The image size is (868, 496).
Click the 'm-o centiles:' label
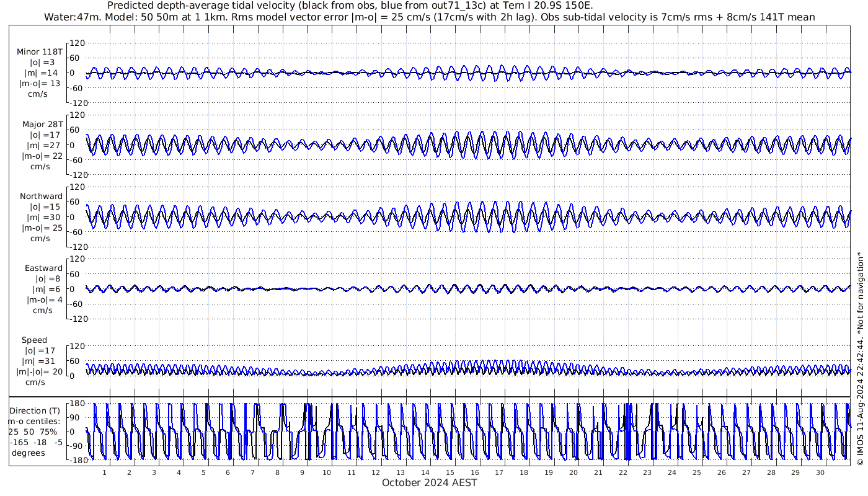click(33, 421)
